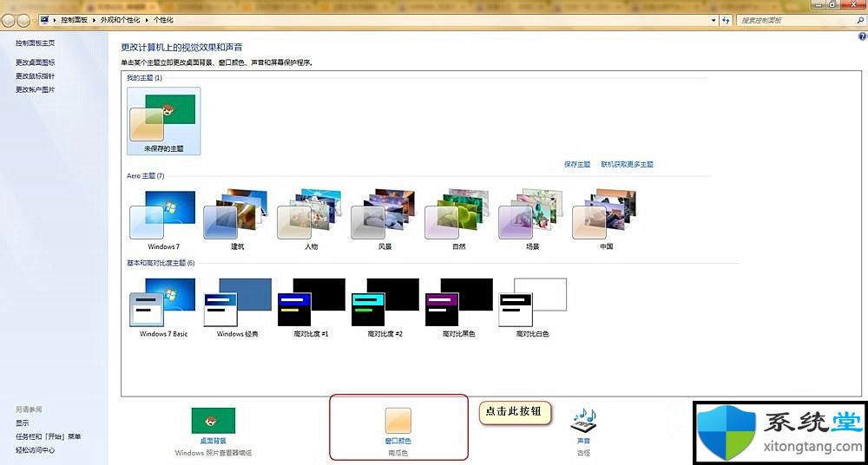The height and width of the screenshot is (465, 868).
Task: Expand the address bar history dropdown
Action: [713, 21]
